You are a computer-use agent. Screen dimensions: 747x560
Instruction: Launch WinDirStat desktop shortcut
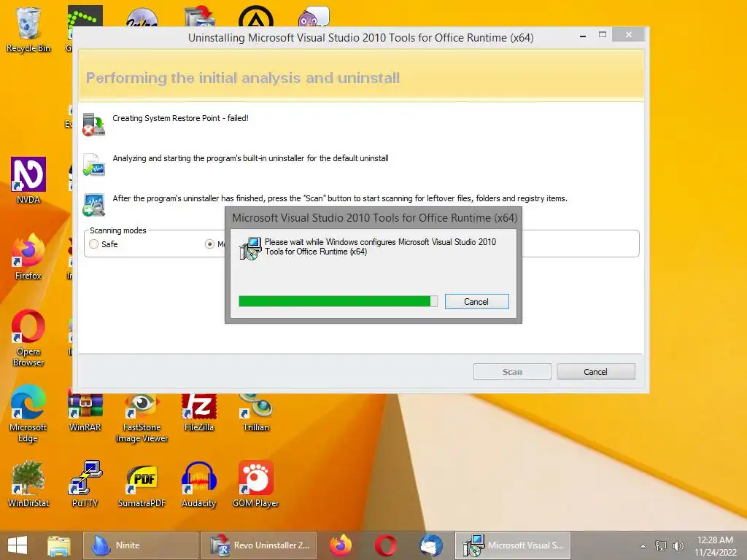tap(28, 484)
